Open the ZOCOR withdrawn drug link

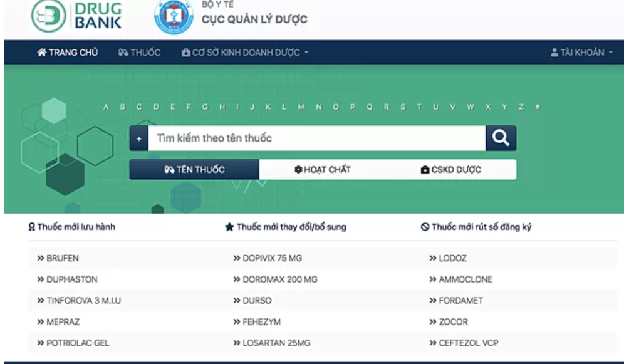coord(452,322)
